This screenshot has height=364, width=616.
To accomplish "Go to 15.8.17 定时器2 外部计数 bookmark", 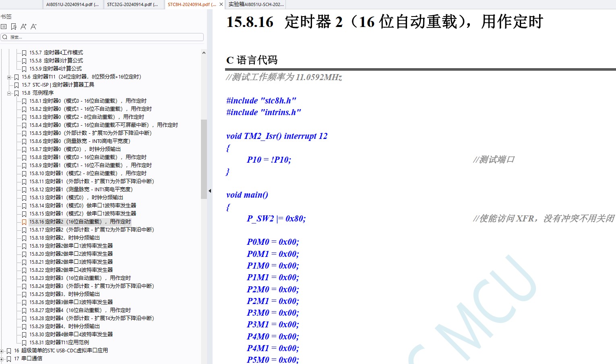I will 92,230.
